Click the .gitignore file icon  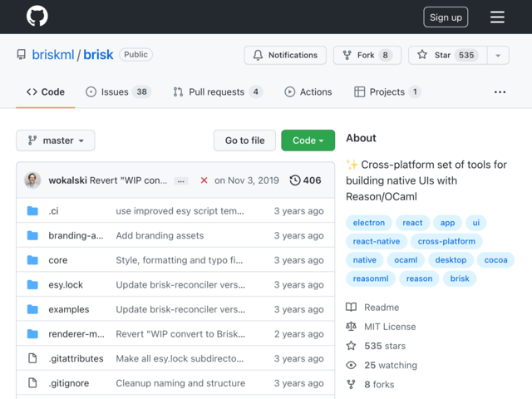pyautogui.click(x=32, y=383)
